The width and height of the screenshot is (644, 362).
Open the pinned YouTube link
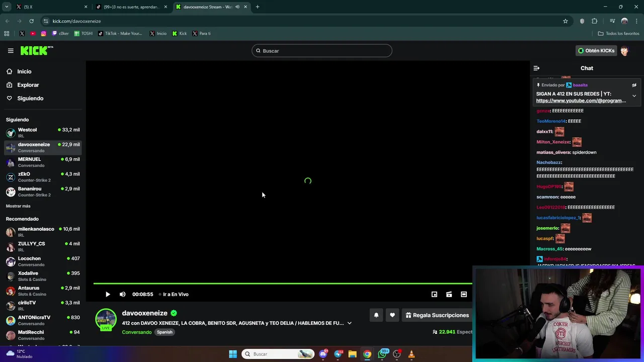pos(581,101)
